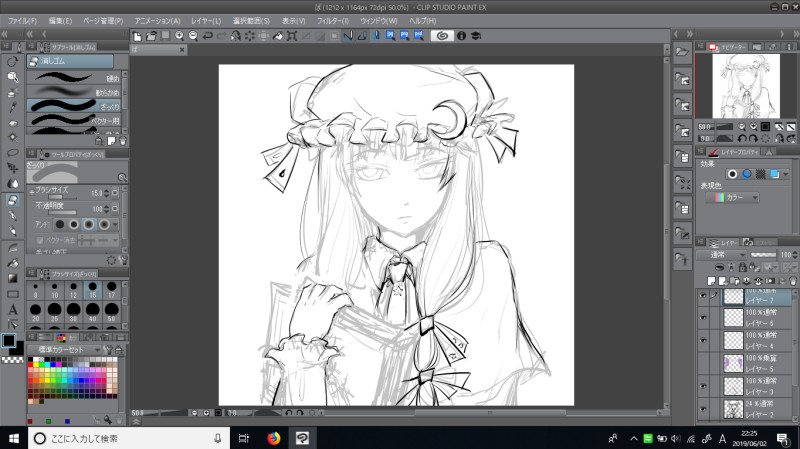This screenshot has width=800, height=449.
Task: Click the Fill paint icon in command bar
Action: tap(278, 36)
